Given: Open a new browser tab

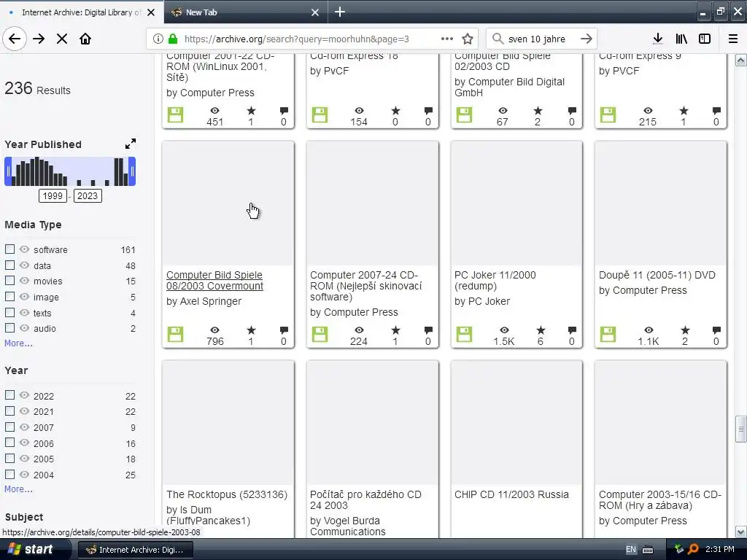Looking at the screenshot, I should [x=340, y=12].
